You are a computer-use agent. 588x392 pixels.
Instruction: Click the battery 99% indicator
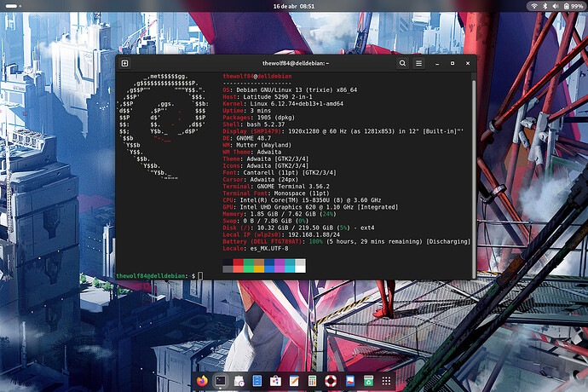point(573,6)
